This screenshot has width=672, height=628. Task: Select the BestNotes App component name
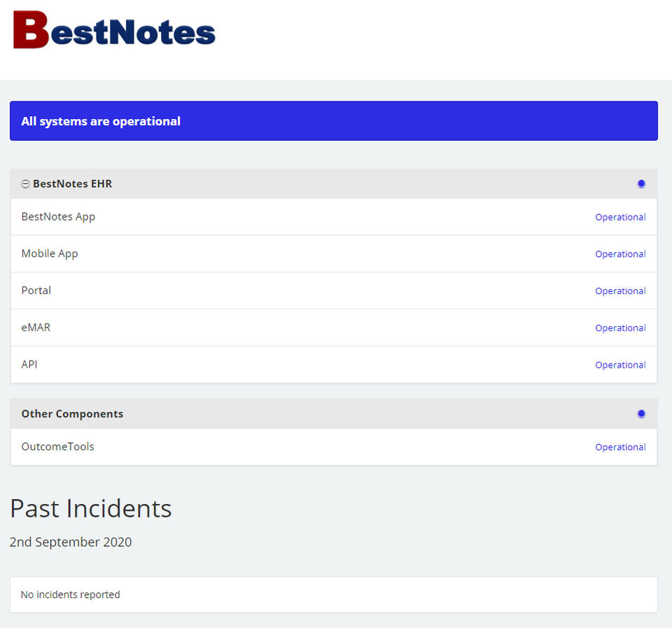pyautogui.click(x=58, y=217)
